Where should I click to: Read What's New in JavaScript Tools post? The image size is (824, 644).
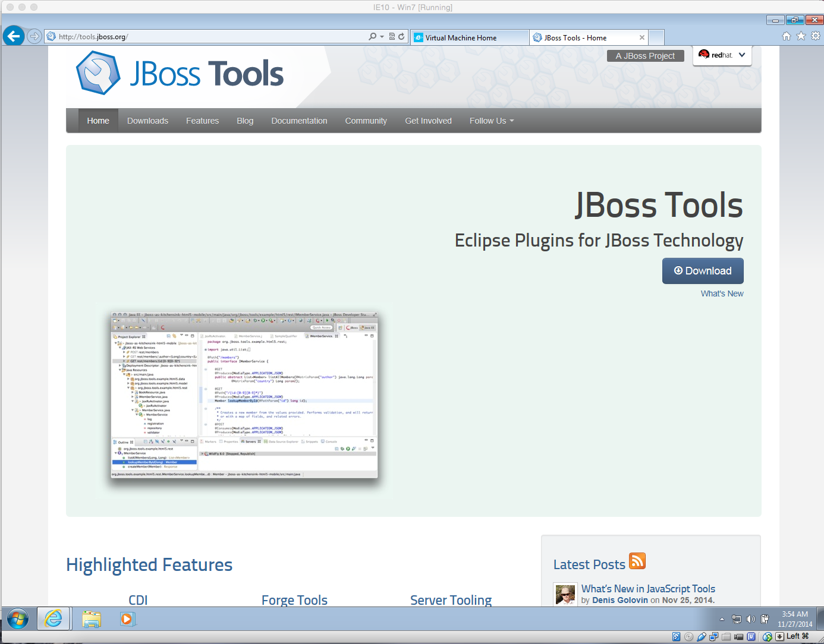(648, 589)
